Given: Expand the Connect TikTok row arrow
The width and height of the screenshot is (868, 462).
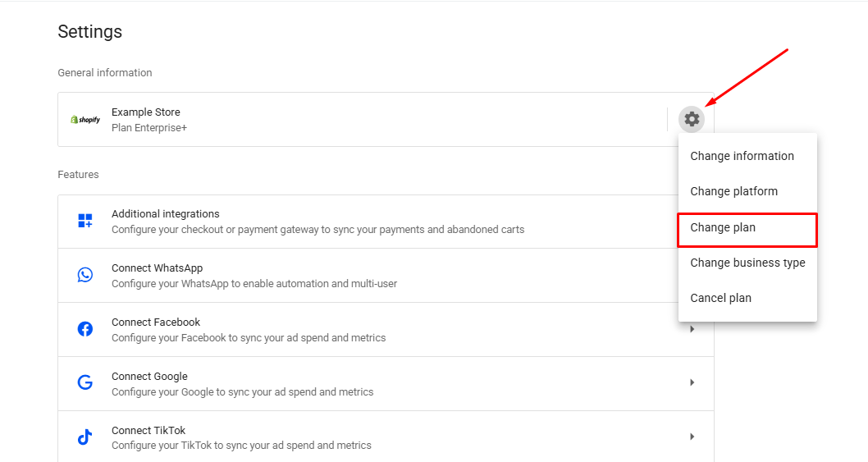Looking at the screenshot, I should coord(692,437).
